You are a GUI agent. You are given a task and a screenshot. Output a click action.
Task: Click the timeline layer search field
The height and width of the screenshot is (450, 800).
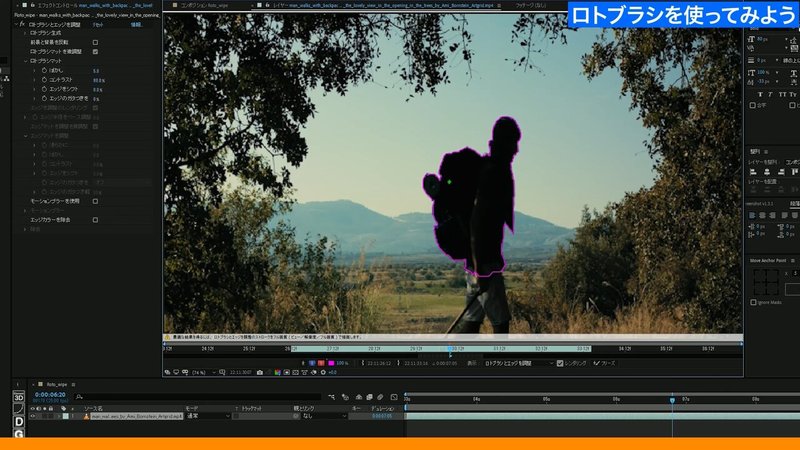pos(199,396)
